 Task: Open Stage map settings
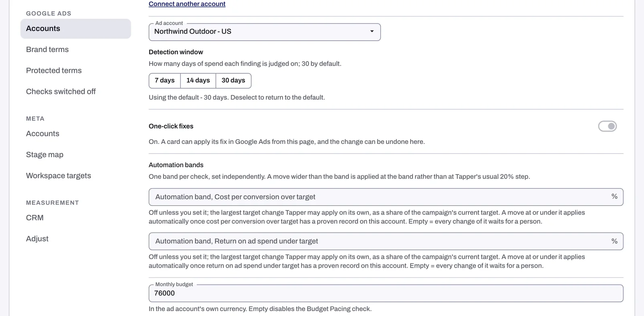76,155
